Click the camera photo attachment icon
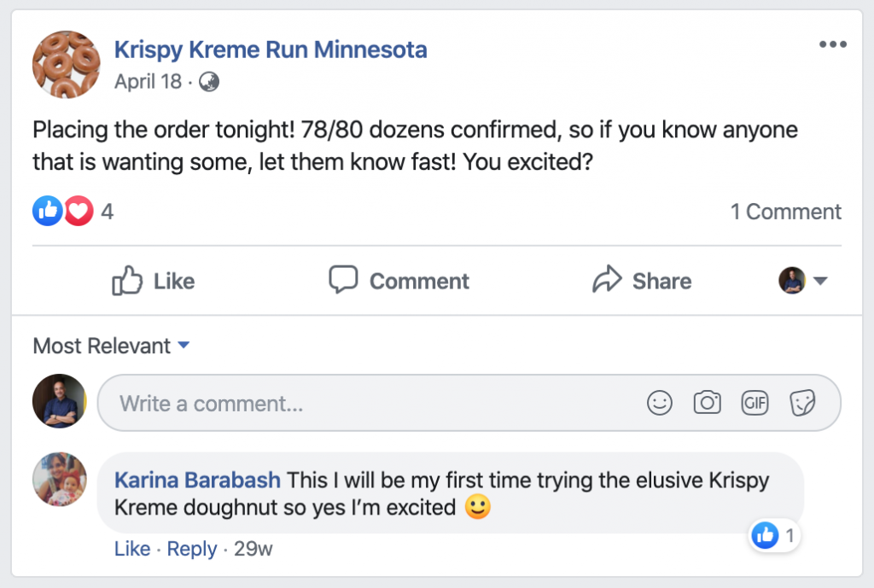This screenshot has height=588, width=874. 707,403
